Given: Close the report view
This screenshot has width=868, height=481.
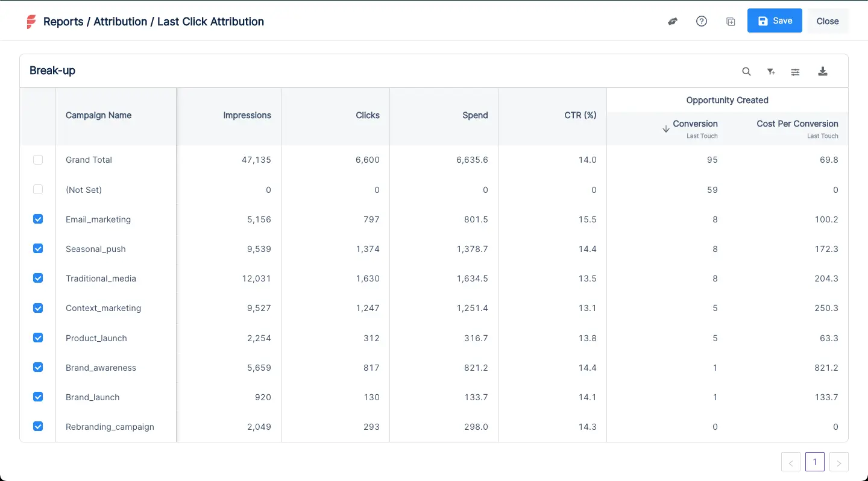Looking at the screenshot, I should (827, 20).
